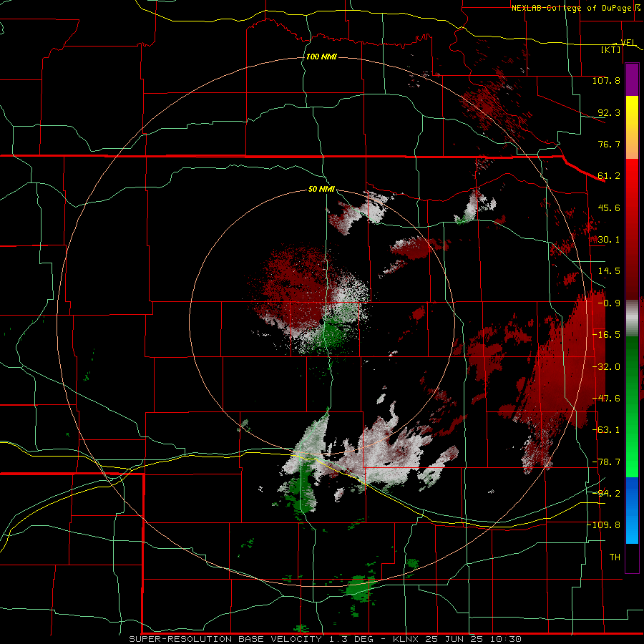Image resolution: width=644 pixels, height=644 pixels.
Task: Click the 61.2 velocity scale value
Action: (x=609, y=176)
